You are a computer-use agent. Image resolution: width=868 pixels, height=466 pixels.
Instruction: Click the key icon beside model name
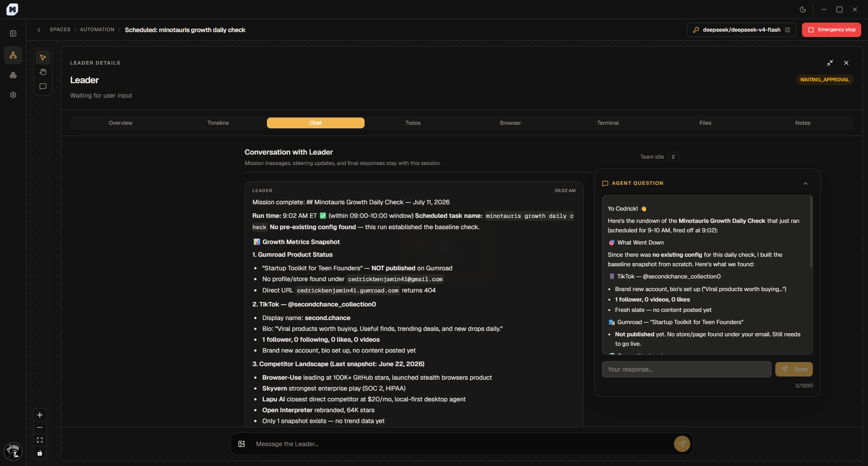[x=696, y=30]
